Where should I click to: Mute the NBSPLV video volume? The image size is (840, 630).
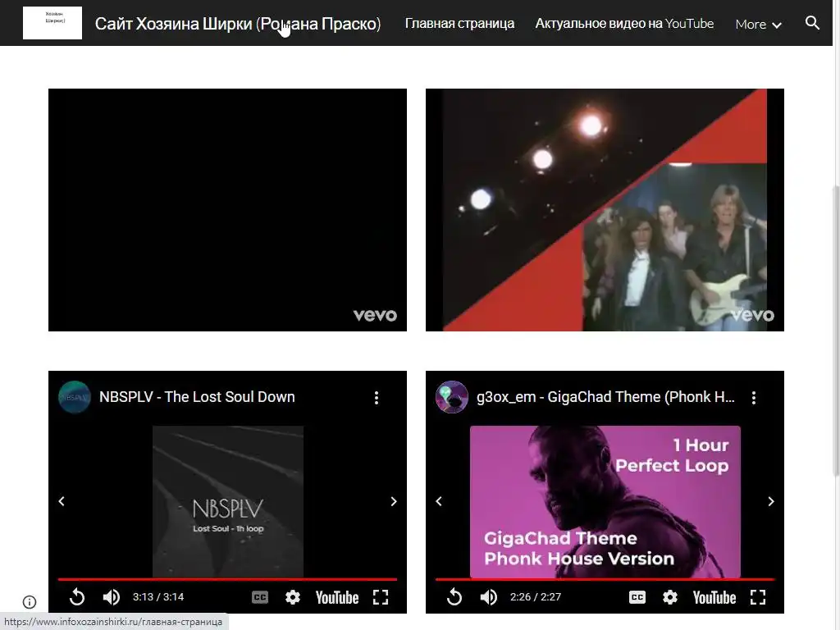click(112, 597)
